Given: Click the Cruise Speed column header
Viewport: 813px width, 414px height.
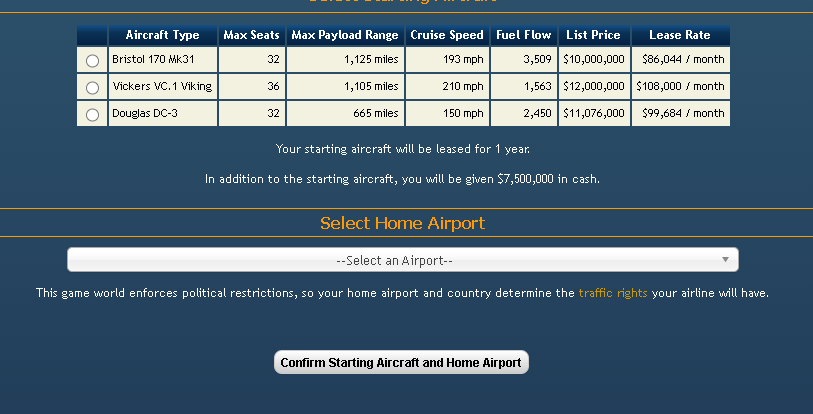Looking at the screenshot, I should click(x=447, y=35).
